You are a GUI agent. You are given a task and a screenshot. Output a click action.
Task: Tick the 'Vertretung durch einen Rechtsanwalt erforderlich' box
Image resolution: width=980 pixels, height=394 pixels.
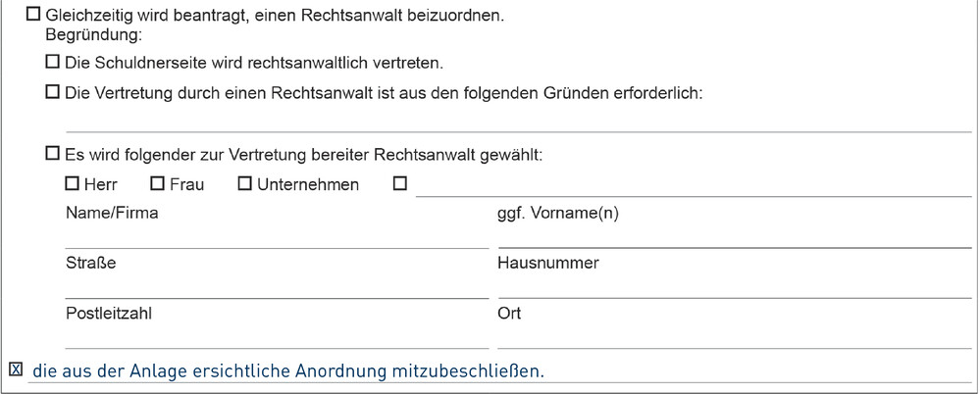tap(53, 93)
